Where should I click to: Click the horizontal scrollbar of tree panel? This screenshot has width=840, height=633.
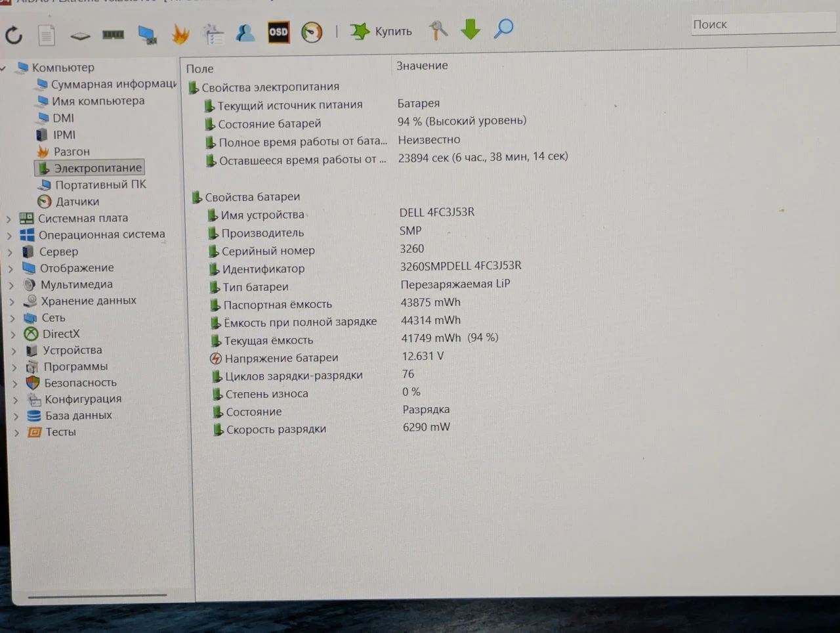[x=97, y=596]
